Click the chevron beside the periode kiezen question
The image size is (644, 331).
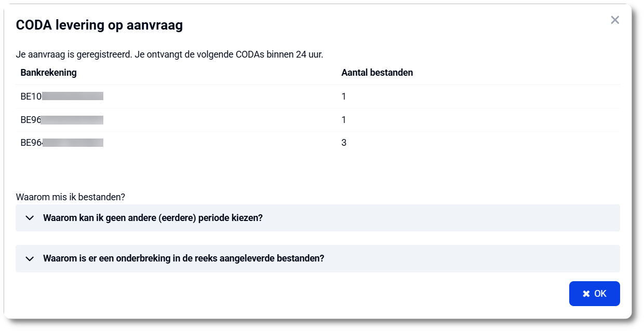click(30, 217)
